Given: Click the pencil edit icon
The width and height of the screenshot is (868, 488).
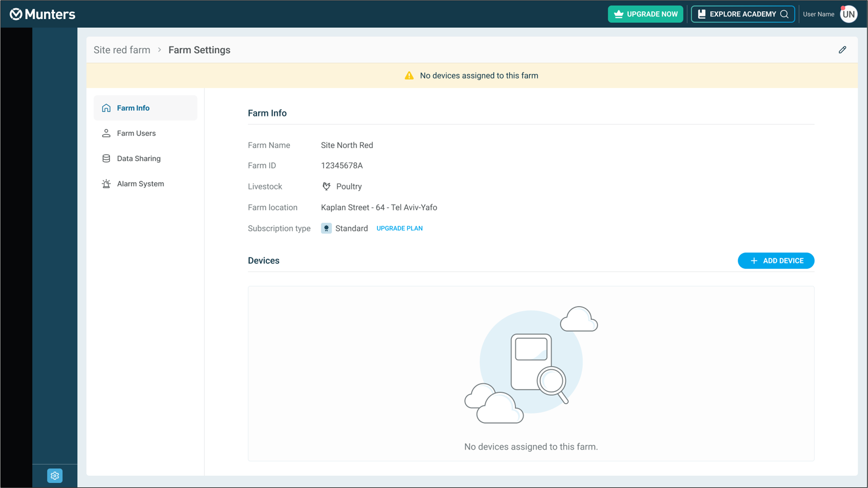Looking at the screenshot, I should click(x=842, y=50).
